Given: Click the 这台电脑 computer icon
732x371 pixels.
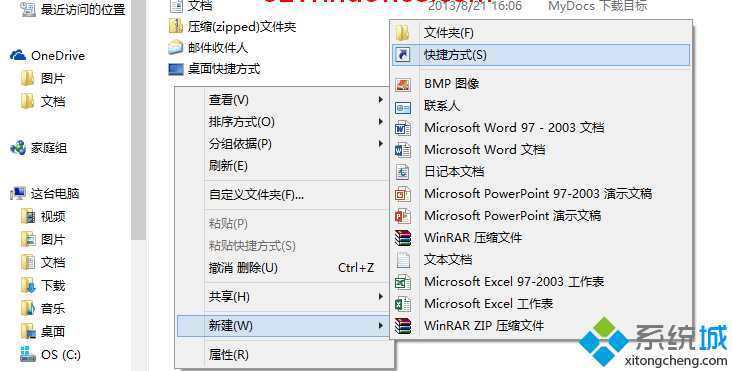Looking at the screenshot, I should coord(18,193).
